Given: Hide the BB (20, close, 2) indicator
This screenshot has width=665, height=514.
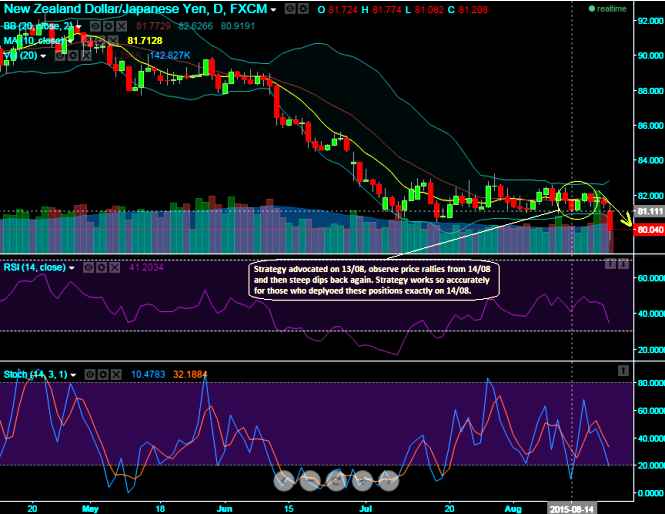Looking at the screenshot, I should 95,26.
